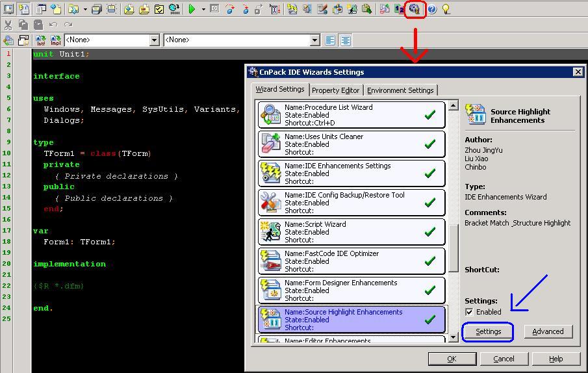588x373 pixels.
Task: Click wizard list scrollbar down arrow
Action: click(454, 337)
